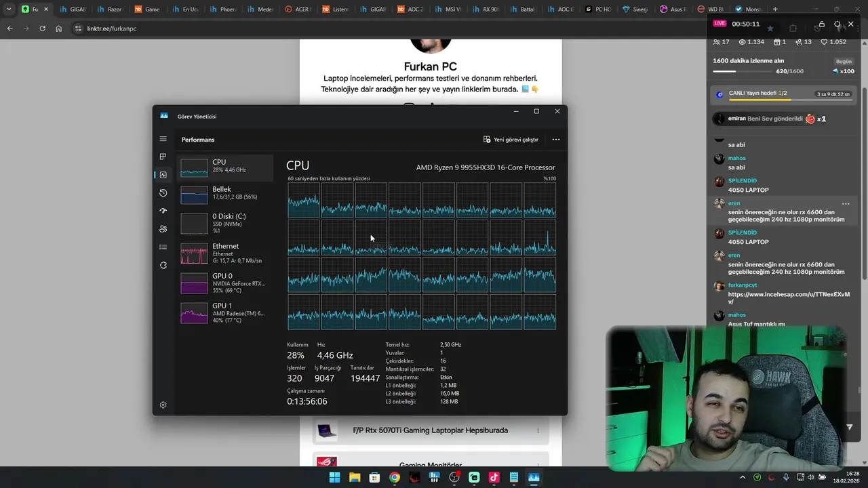Select Bellek (memory) in performance list
The height and width of the screenshot is (488, 868).
pyautogui.click(x=225, y=195)
